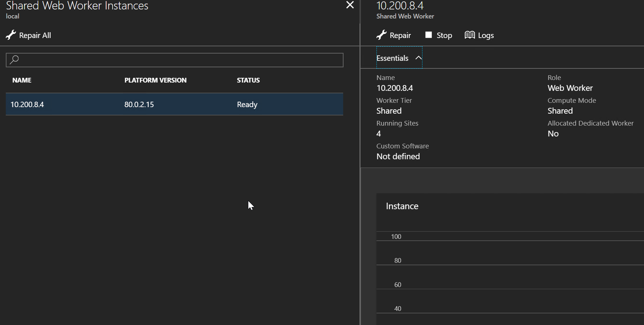The height and width of the screenshot is (325, 644).
Task: Click the Essentials header label
Action: [x=392, y=58]
